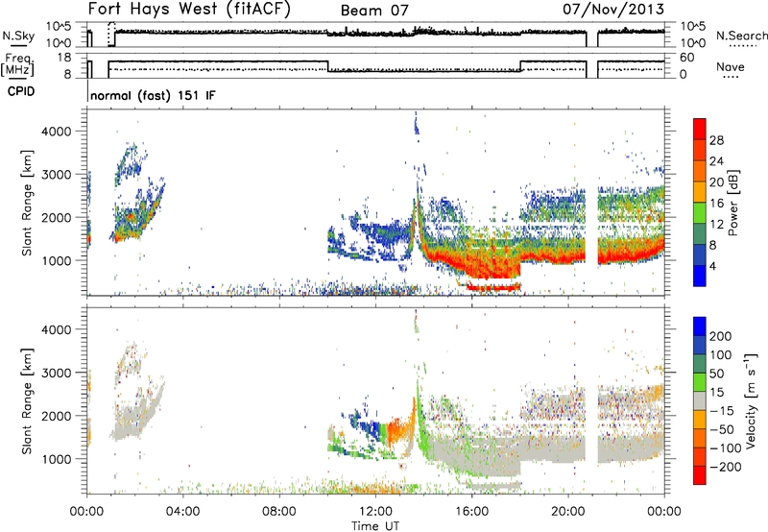
Task: Click the 'N.Sky' axis label
Action: pyautogui.click(x=18, y=36)
